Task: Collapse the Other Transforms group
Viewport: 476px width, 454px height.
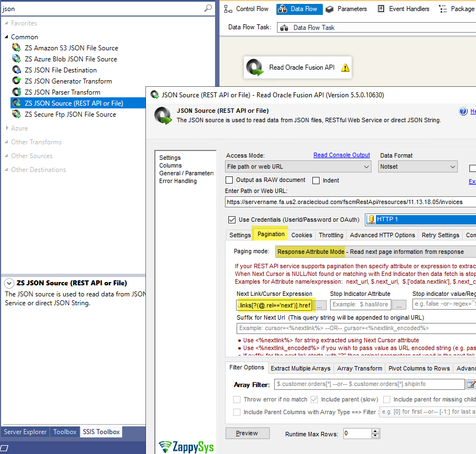Action: tap(7, 142)
